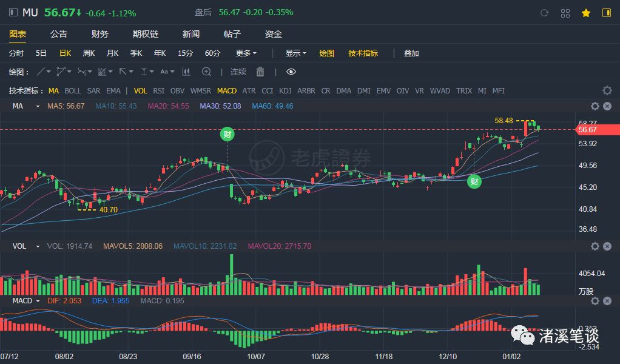Open the text tool Aa dropdown arrow
The image size is (620, 364).
[x=172, y=72]
